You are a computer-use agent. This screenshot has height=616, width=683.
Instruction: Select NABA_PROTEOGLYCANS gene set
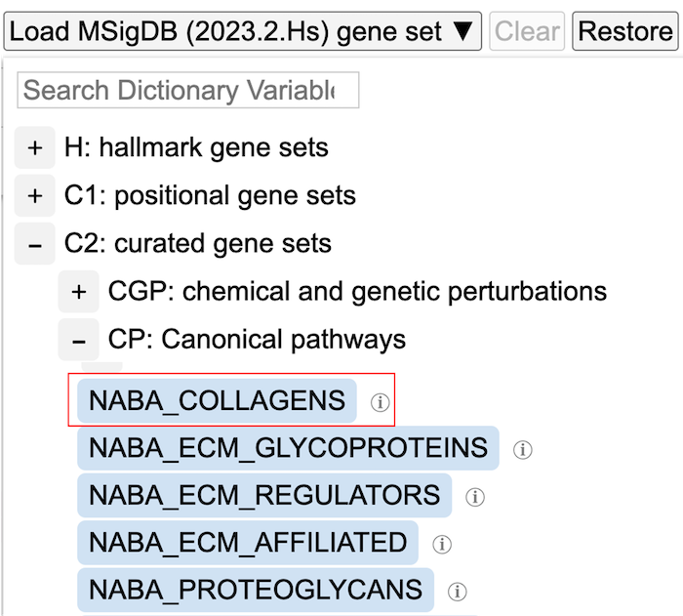[256, 590]
